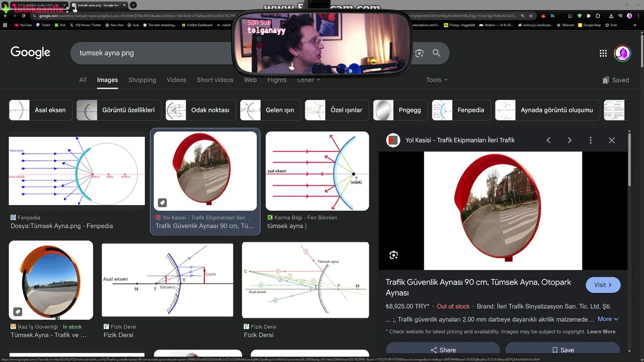Open Saved collections
Image resolution: width=644 pixels, height=362 pixels.
click(x=616, y=80)
